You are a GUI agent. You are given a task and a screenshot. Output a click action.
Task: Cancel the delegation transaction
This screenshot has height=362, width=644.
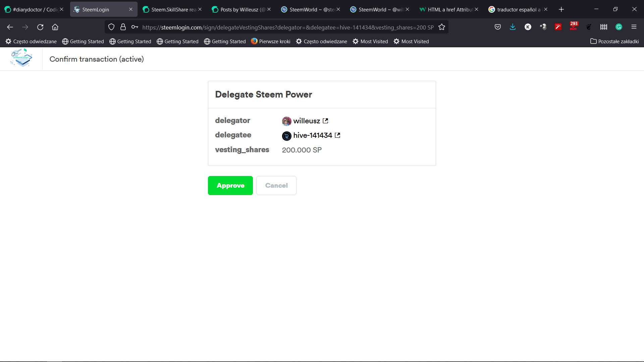click(276, 185)
